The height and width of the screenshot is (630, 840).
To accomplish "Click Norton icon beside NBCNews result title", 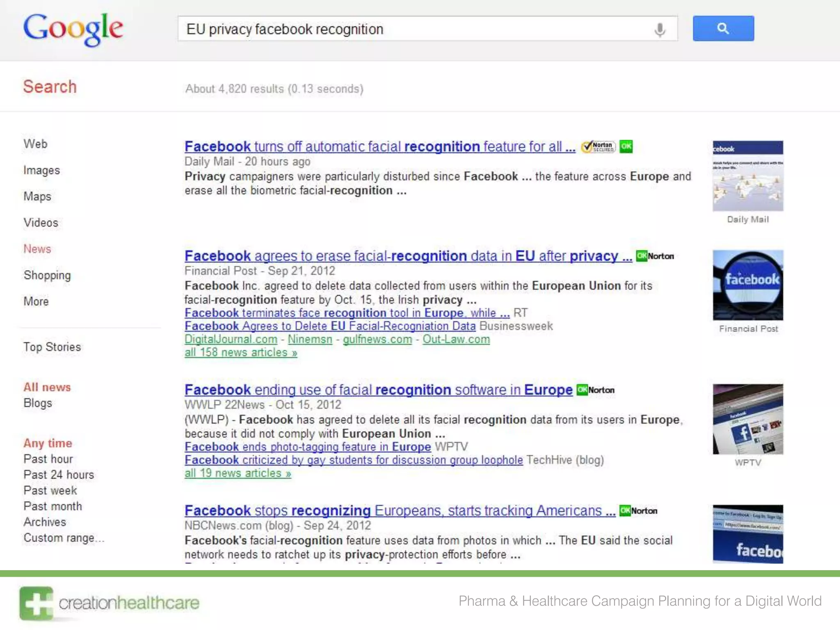I will 638,511.
